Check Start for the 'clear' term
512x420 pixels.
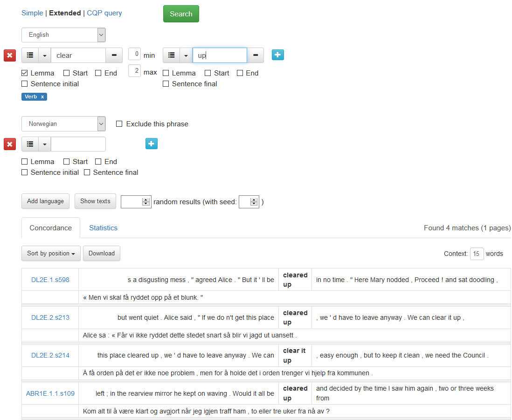(x=67, y=73)
